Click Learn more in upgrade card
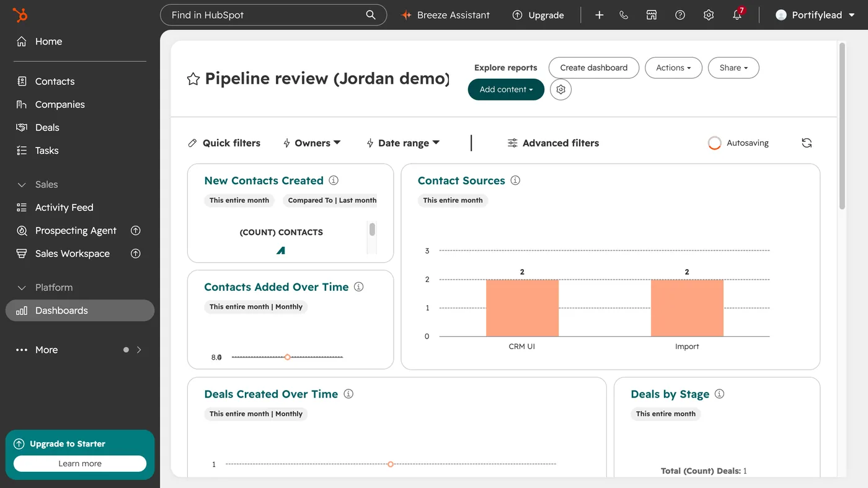Viewport: 868px width, 488px height. [80, 463]
